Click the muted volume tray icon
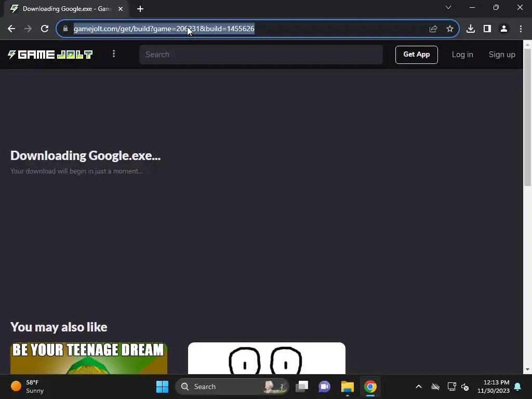The image size is (532, 399). 465,387
